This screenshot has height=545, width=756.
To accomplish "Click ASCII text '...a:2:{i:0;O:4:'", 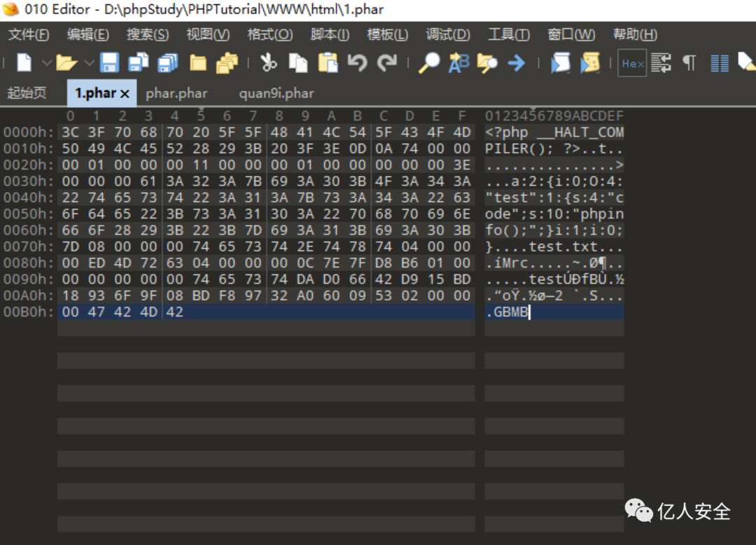I will (x=554, y=181).
